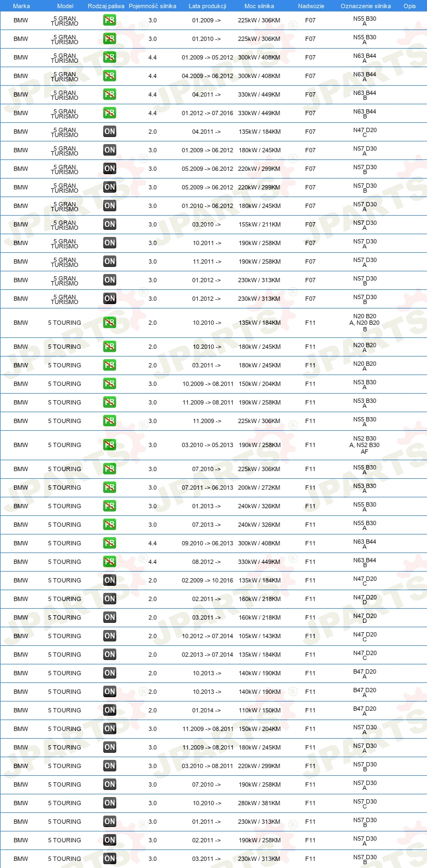Click the "10.2012 -> 07.2014" production date cell
This screenshot has width=427, height=868.
(x=207, y=636)
